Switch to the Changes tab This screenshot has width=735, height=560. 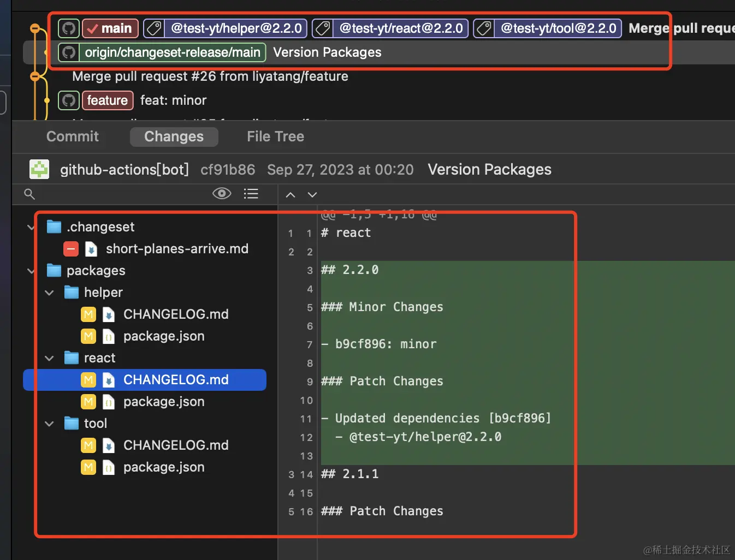[x=174, y=136]
